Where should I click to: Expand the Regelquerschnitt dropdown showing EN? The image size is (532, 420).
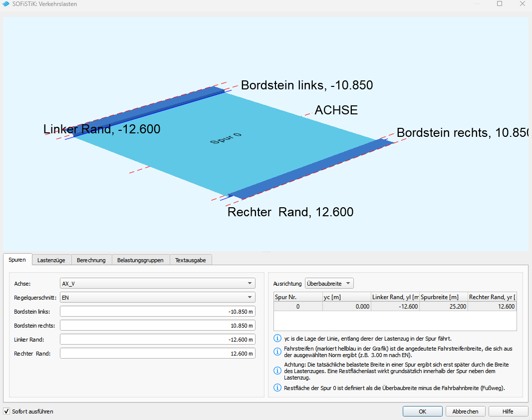[x=157, y=298]
